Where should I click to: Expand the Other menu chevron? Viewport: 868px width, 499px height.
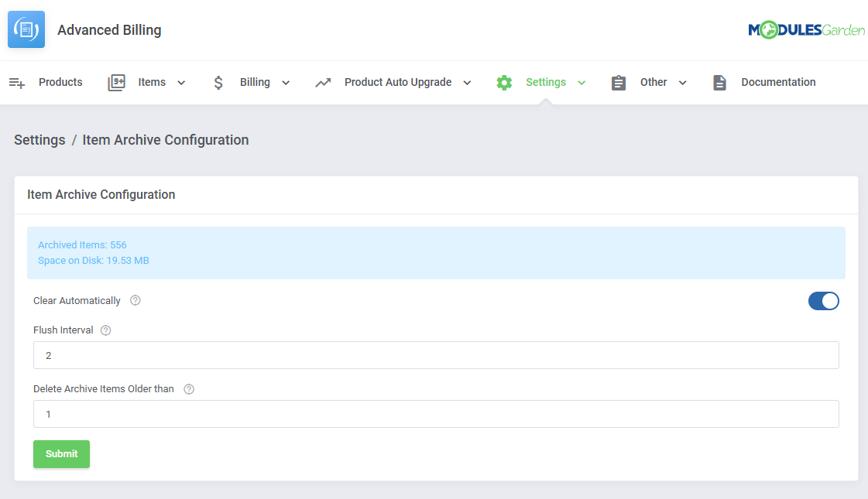683,83
